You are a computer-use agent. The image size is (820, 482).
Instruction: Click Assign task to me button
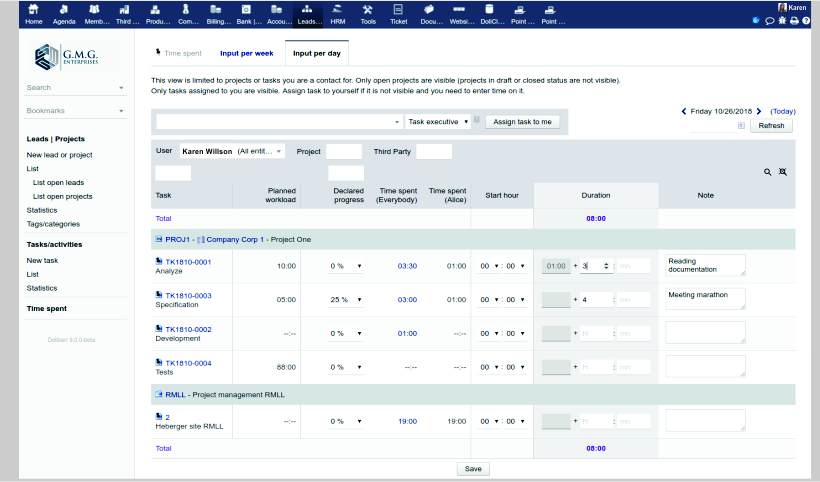[522, 122]
